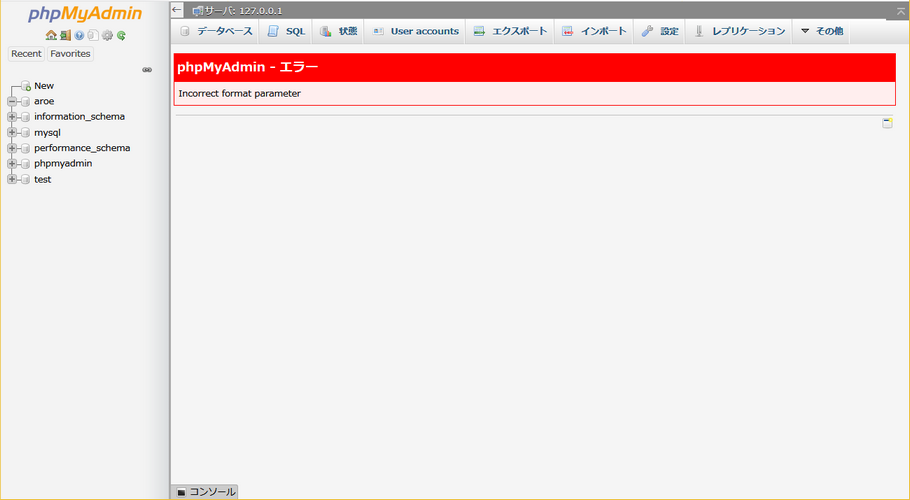Click the Favorites button

(x=70, y=53)
